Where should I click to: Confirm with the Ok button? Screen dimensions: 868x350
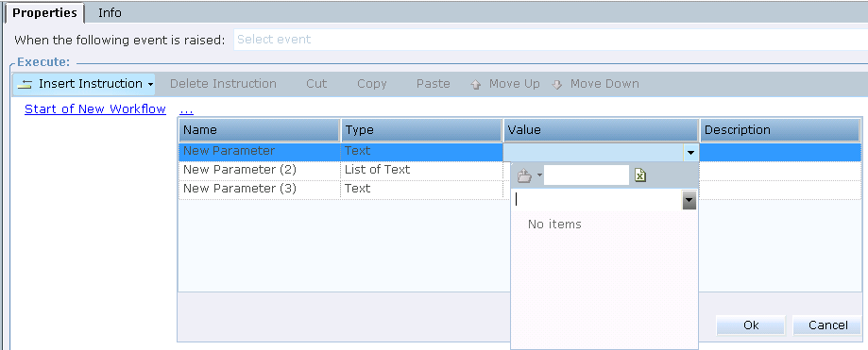[x=751, y=325]
